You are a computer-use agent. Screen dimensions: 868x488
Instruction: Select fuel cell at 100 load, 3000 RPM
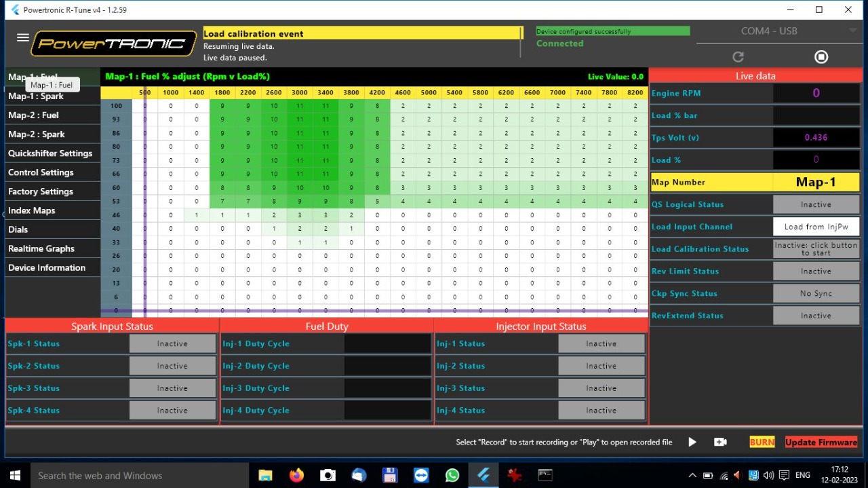[x=300, y=106]
